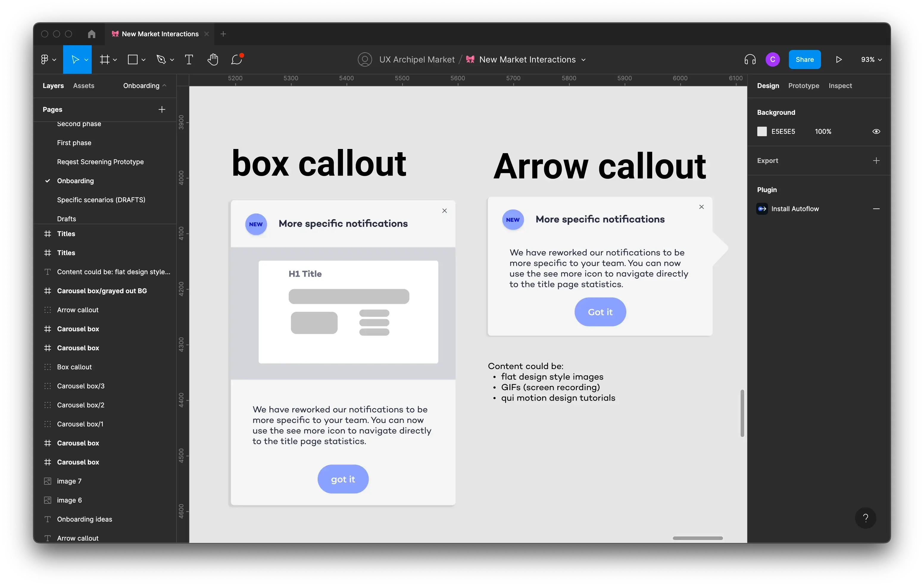Click the home icon in tab bar

point(91,34)
